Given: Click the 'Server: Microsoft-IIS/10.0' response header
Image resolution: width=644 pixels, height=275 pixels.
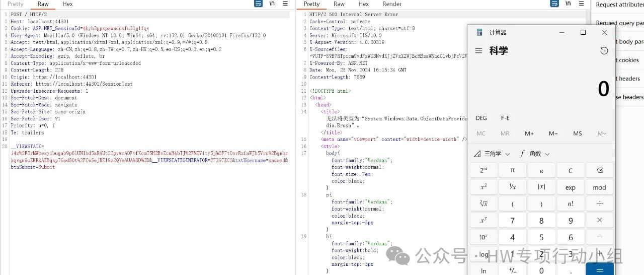Looking at the screenshot, I should coord(346,36).
